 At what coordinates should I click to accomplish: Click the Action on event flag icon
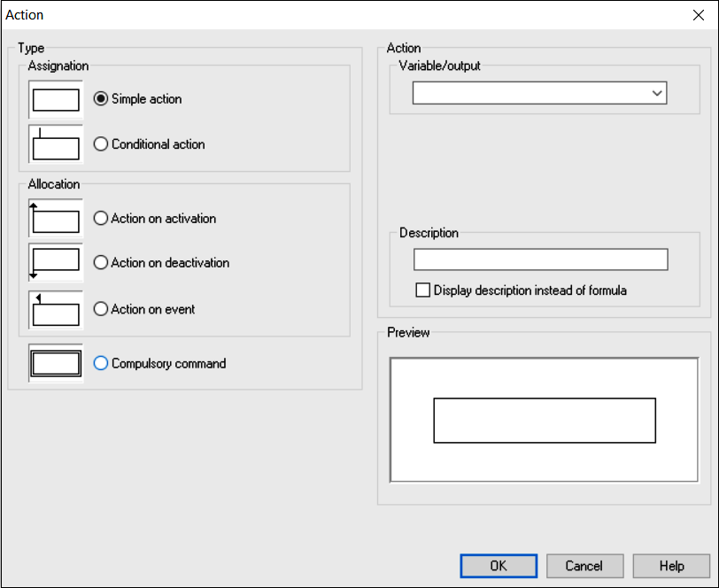coord(56,310)
